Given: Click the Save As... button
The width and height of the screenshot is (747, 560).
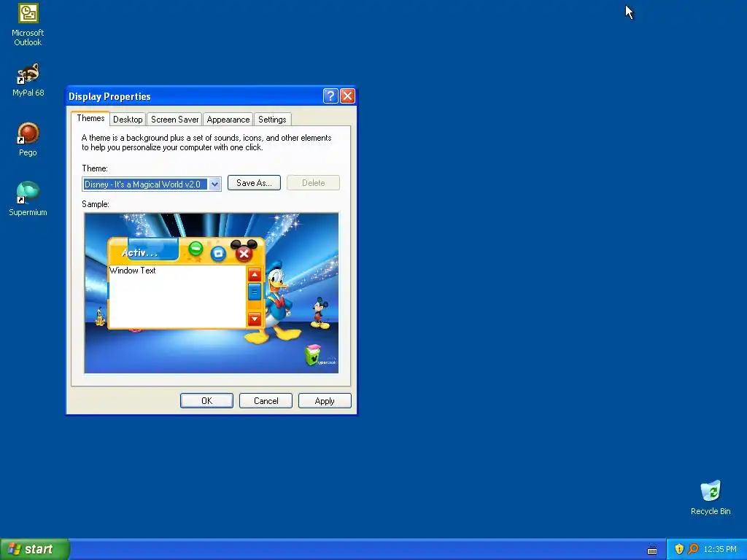Looking at the screenshot, I should 254,183.
